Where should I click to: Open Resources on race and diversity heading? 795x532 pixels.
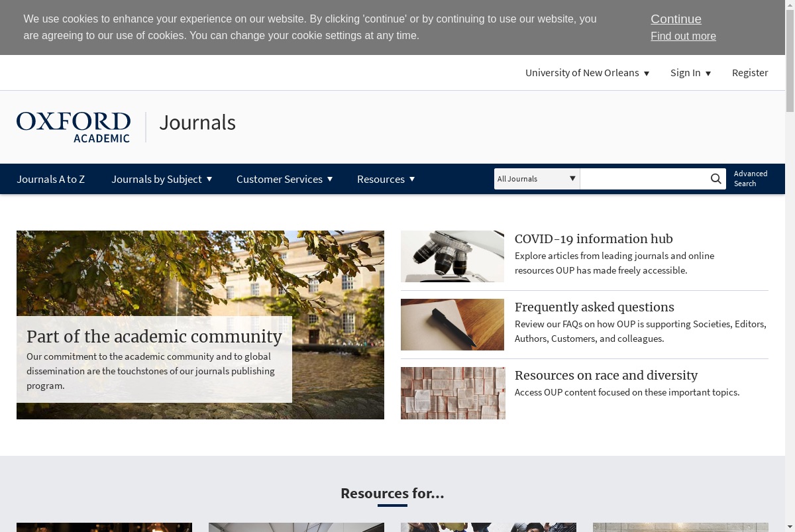point(606,375)
